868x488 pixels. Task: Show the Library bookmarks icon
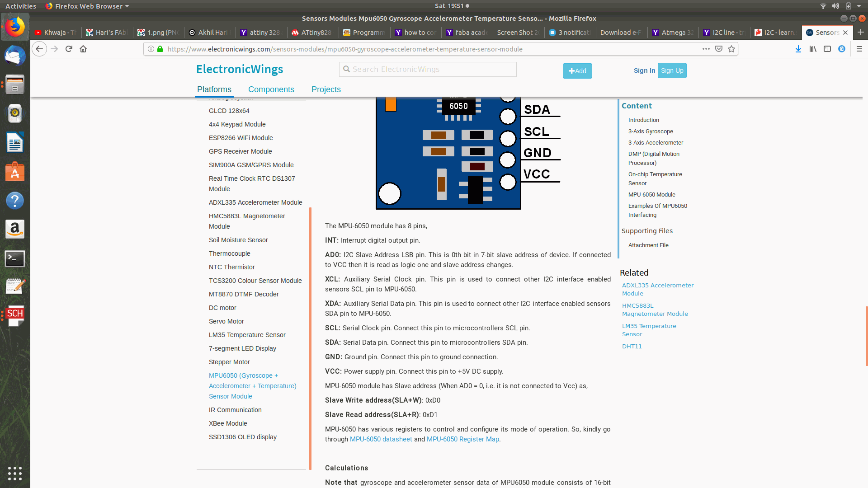[813, 49]
